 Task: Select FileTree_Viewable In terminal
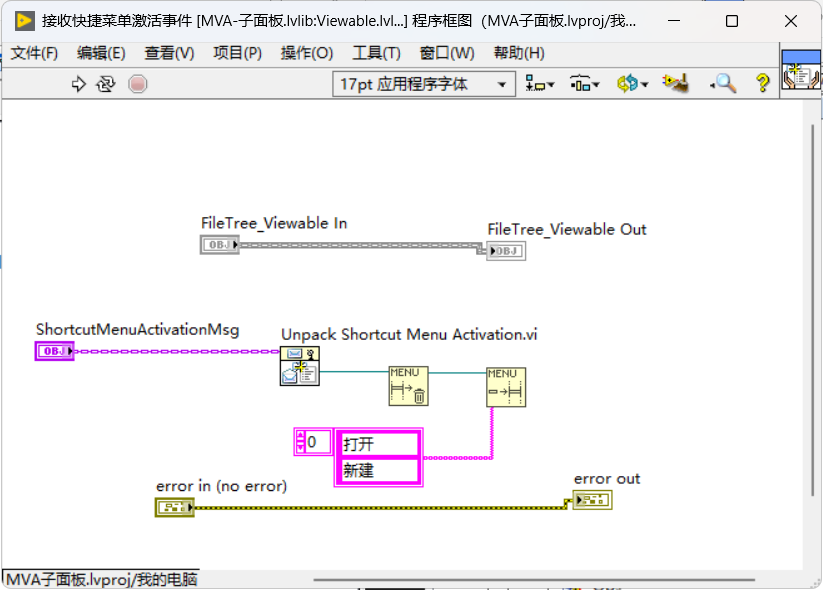pyautogui.click(x=220, y=245)
